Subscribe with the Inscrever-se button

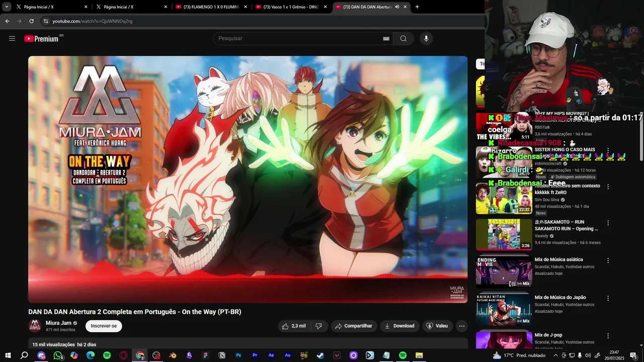104,326
